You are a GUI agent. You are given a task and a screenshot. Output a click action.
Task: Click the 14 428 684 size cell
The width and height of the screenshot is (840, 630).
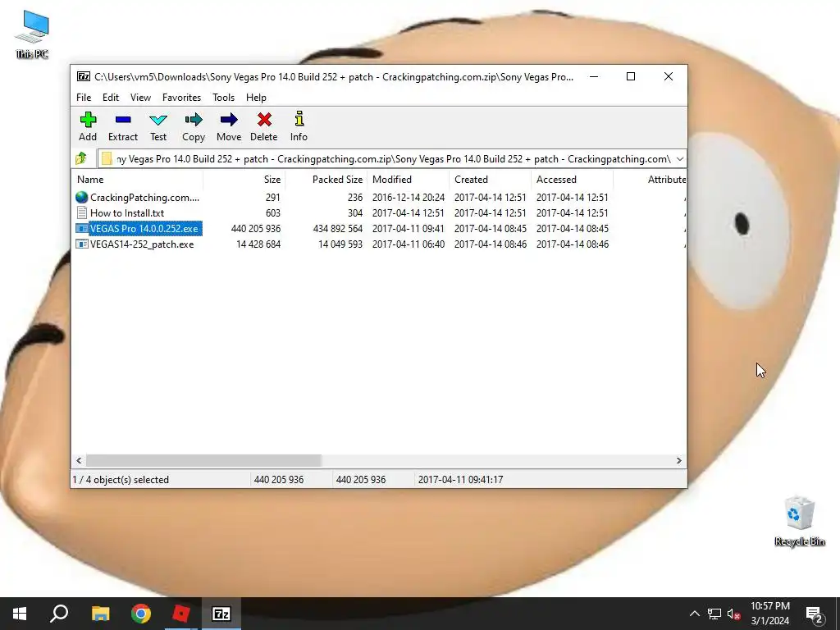pyautogui.click(x=258, y=244)
